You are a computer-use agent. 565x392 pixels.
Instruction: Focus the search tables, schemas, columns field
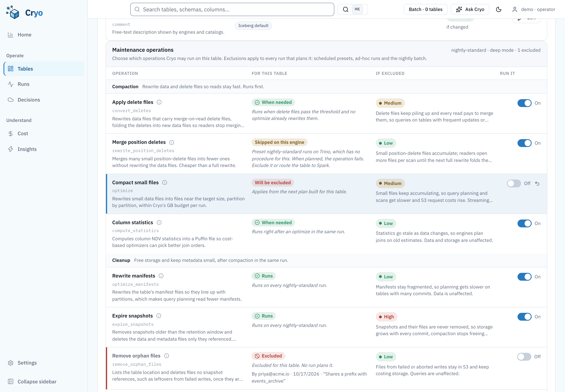coord(232,9)
